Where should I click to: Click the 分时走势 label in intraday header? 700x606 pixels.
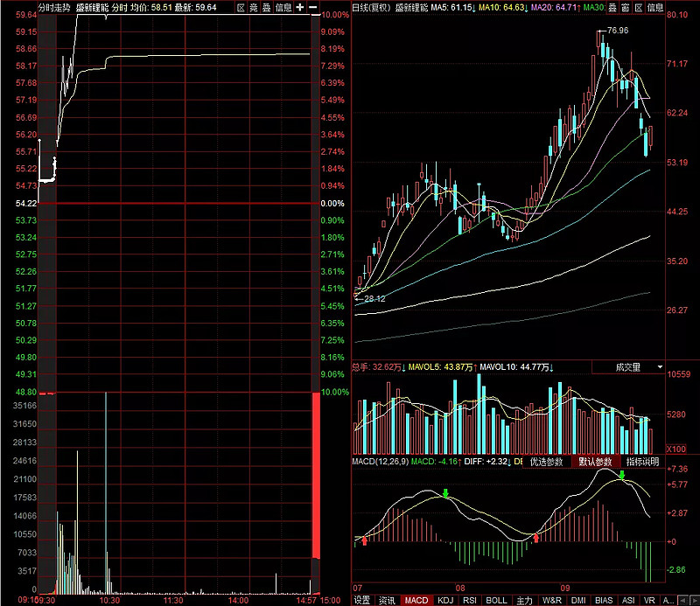pos(54,7)
